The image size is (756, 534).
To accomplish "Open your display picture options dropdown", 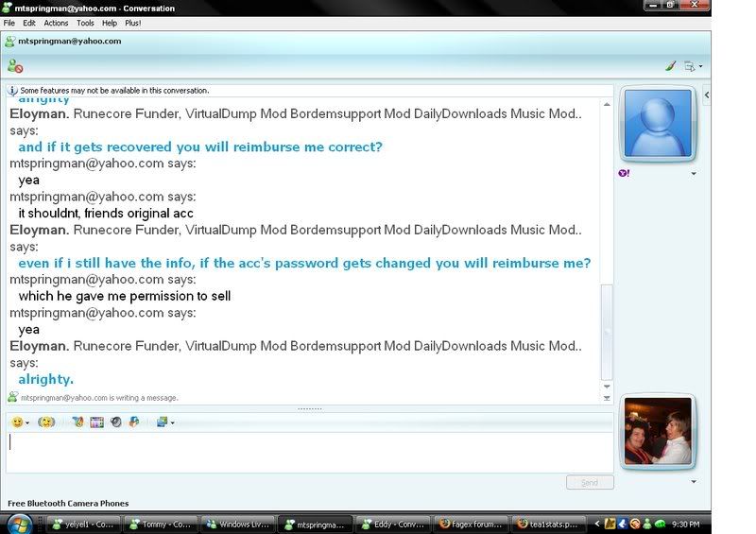I will click(694, 481).
